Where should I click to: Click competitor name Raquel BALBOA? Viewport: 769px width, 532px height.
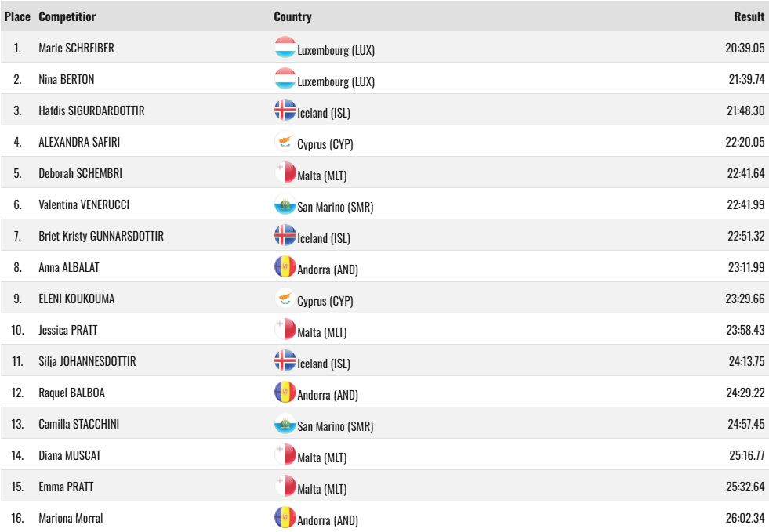pos(71,393)
